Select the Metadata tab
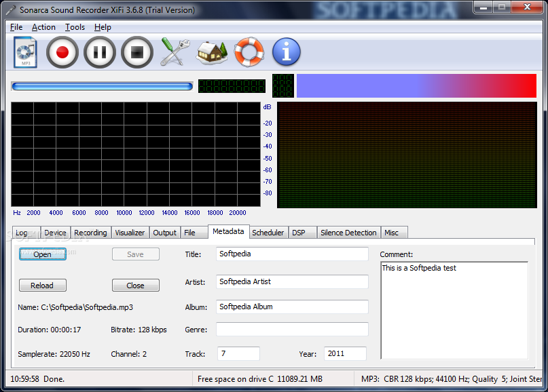This screenshot has height=392, width=548. 229,232
